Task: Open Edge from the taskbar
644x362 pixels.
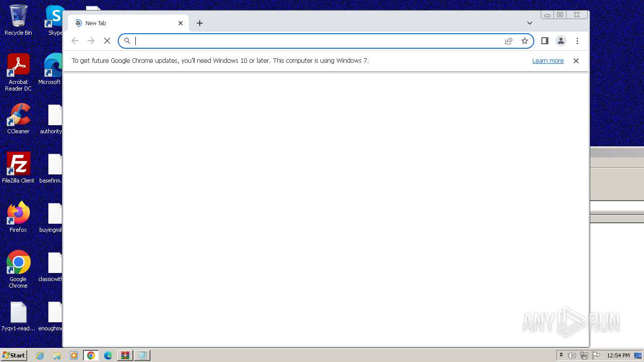Action: pos(108,355)
